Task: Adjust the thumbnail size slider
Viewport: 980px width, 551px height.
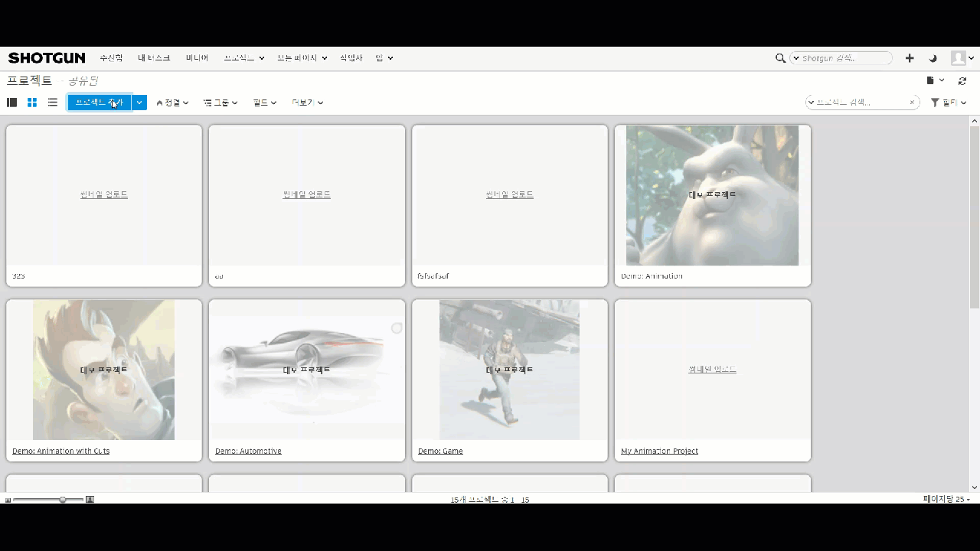Action: (x=62, y=500)
